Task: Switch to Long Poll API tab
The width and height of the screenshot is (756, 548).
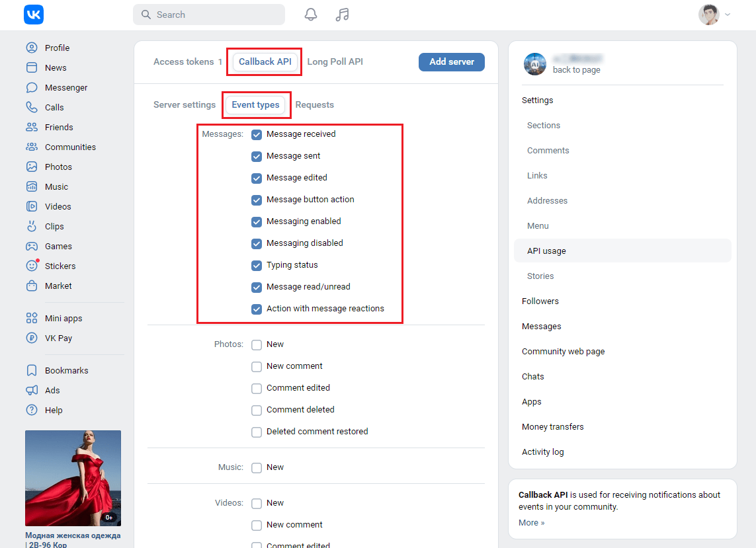Action: pos(335,61)
